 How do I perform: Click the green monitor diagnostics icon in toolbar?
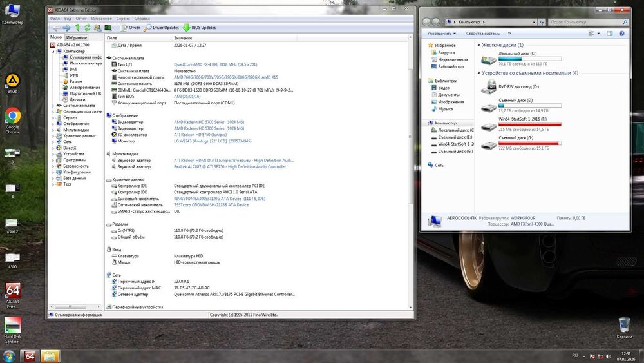[108, 28]
